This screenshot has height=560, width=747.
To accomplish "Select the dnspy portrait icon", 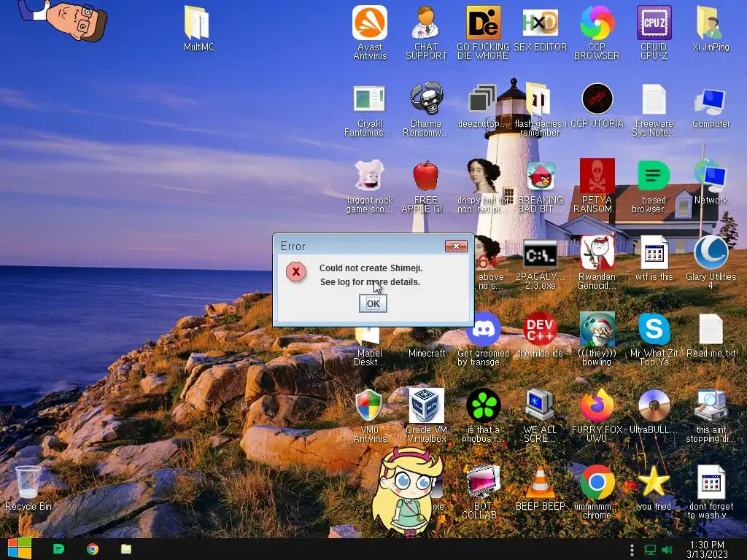I will (x=483, y=175).
